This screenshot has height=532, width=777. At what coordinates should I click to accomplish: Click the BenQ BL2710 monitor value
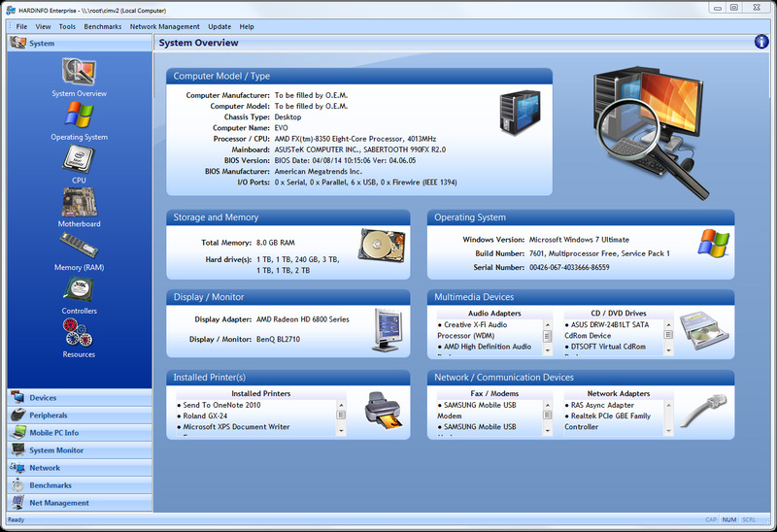[278, 340]
